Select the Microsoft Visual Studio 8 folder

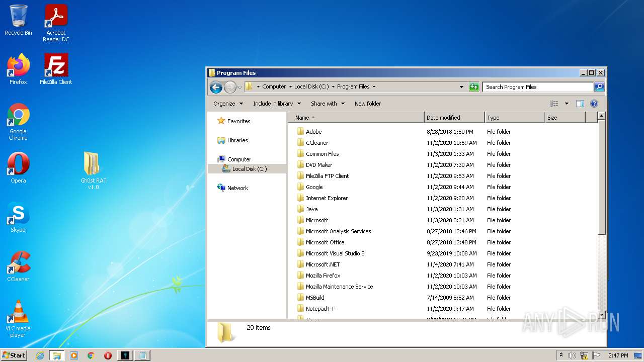point(335,253)
